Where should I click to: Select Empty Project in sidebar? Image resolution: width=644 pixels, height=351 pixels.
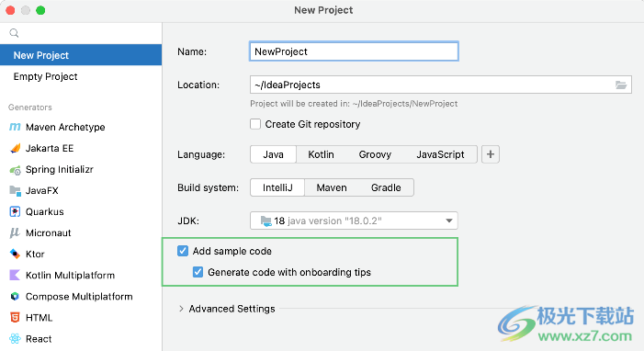point(81,76)
